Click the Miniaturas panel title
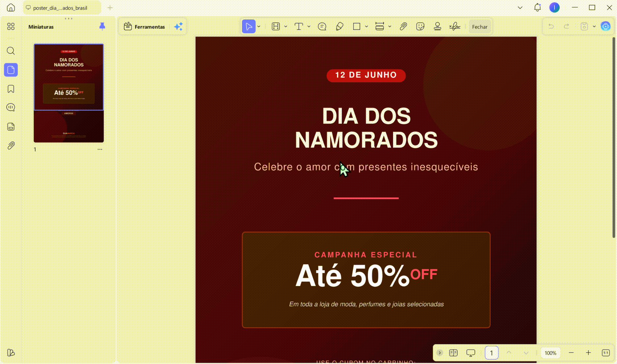 (x=41, y=27)
